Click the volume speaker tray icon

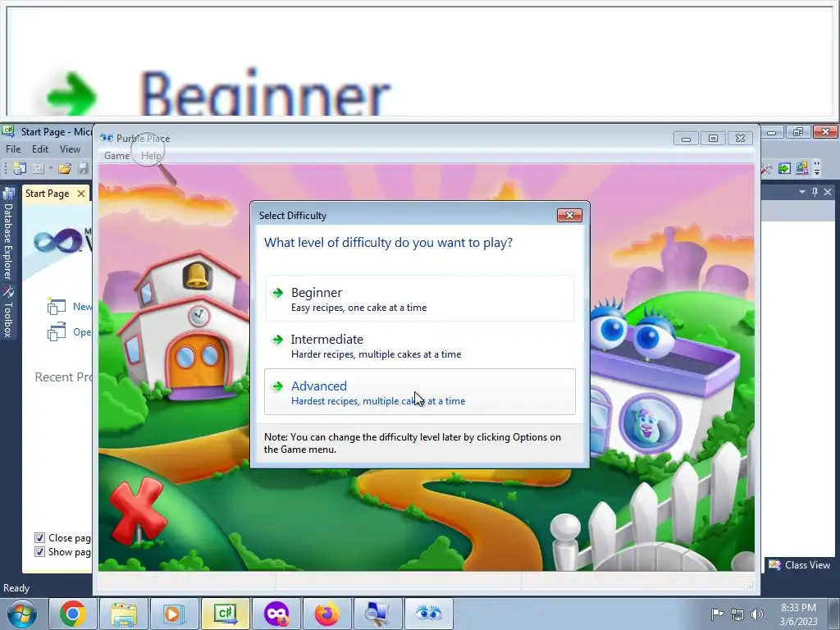pyautogui.click(x=757, y=614)
